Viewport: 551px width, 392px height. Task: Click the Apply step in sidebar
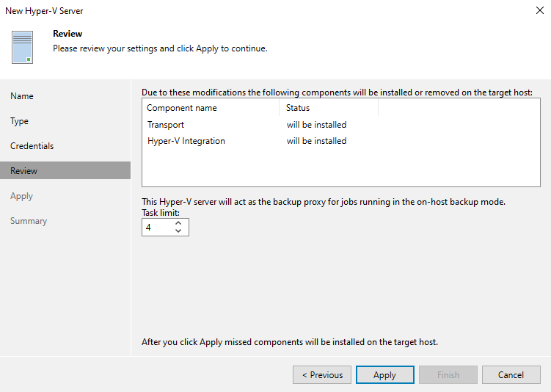[x=22, y=196]
